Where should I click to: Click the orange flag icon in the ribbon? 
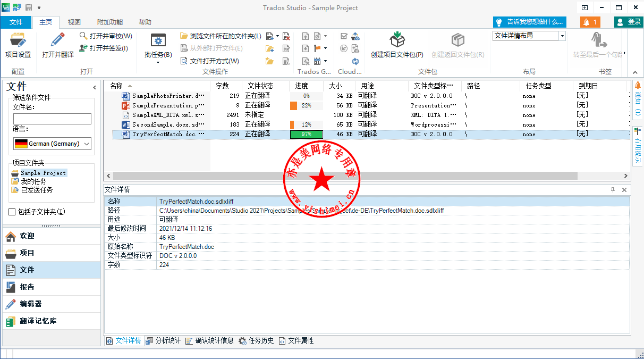(317, 48)
